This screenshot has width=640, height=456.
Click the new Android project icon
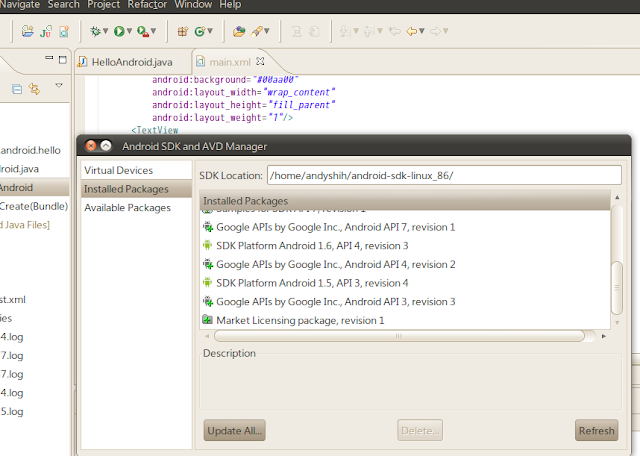(x=27, y=31)
